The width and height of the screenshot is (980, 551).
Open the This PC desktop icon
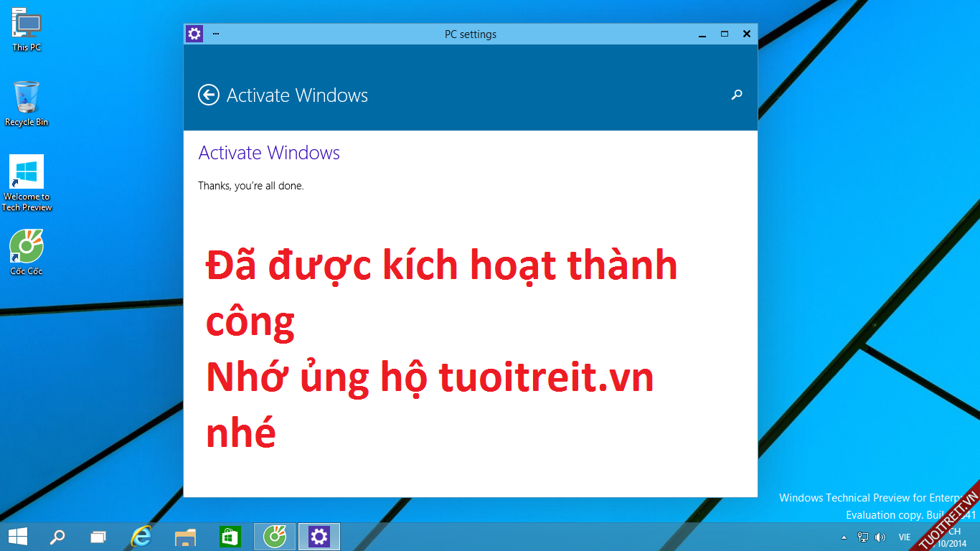(27, 29)
